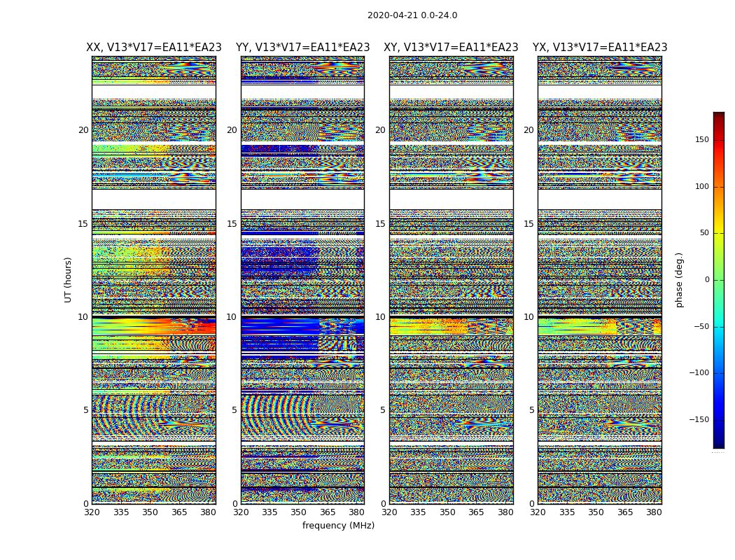735x560 pixels.
Task: Click the 10-hour tick label of XX panel
Action: pyautogui.click(x=83, y=317)
